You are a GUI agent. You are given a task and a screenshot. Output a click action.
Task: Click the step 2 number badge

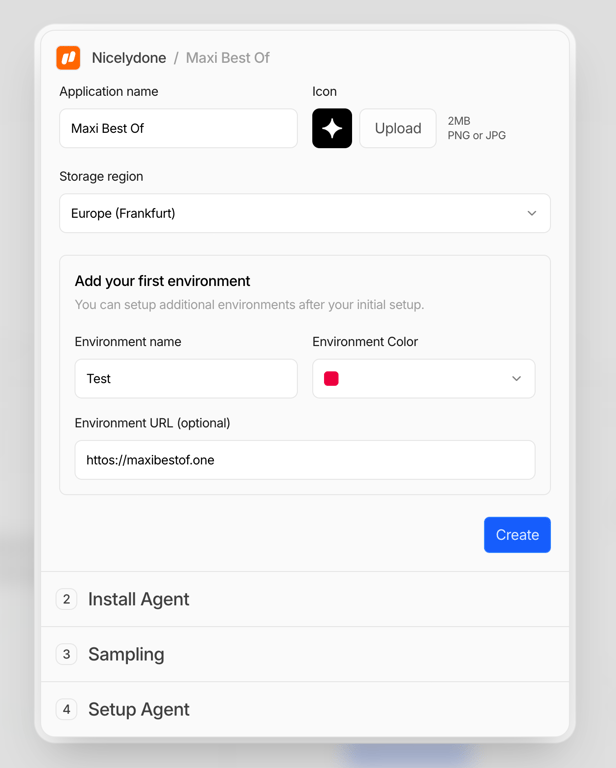[67, 599]
